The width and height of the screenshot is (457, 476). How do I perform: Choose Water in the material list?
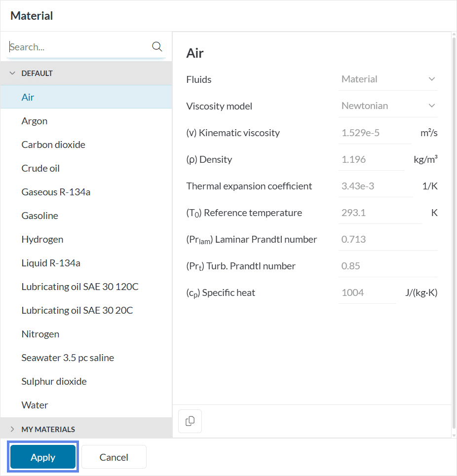click(35, 405)
